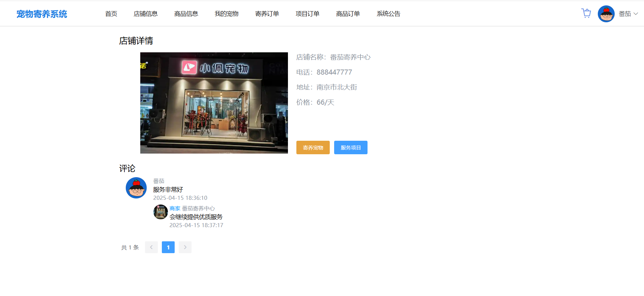Go to 首页 menu item
This screenshot has width=644, height=296.
pyautogui.click(x=111, y=14)
